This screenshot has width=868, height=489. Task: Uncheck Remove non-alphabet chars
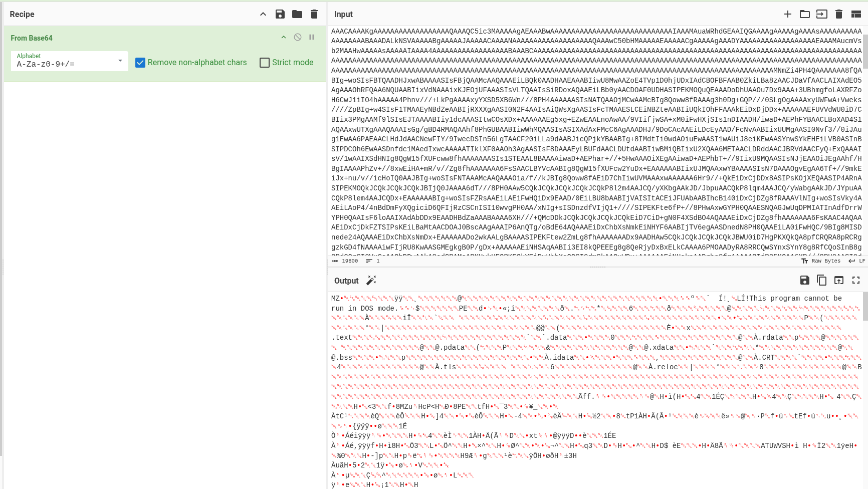click(140, 63)
